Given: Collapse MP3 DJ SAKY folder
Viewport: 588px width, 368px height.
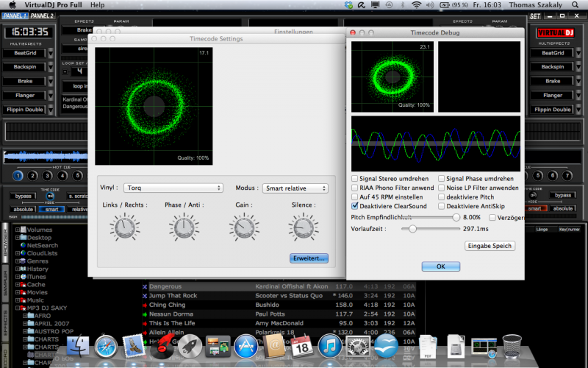Looking at the screenshot, I should click(17, 308).
